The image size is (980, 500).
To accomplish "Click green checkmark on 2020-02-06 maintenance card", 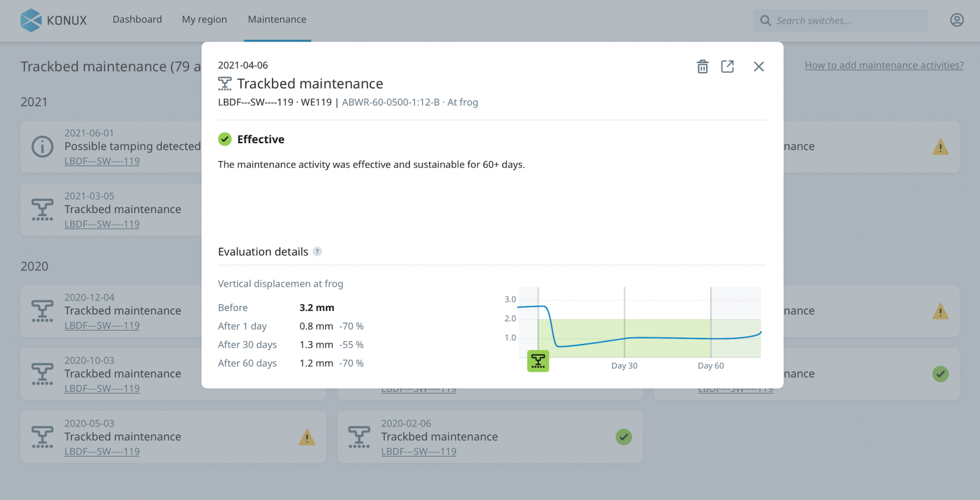I will tap(624, 437).
